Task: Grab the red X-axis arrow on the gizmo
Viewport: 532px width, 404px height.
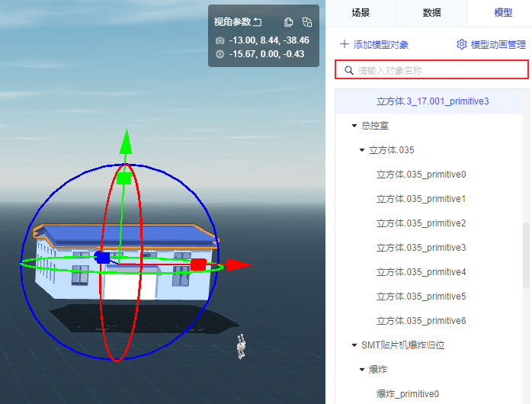Action: 239,265
